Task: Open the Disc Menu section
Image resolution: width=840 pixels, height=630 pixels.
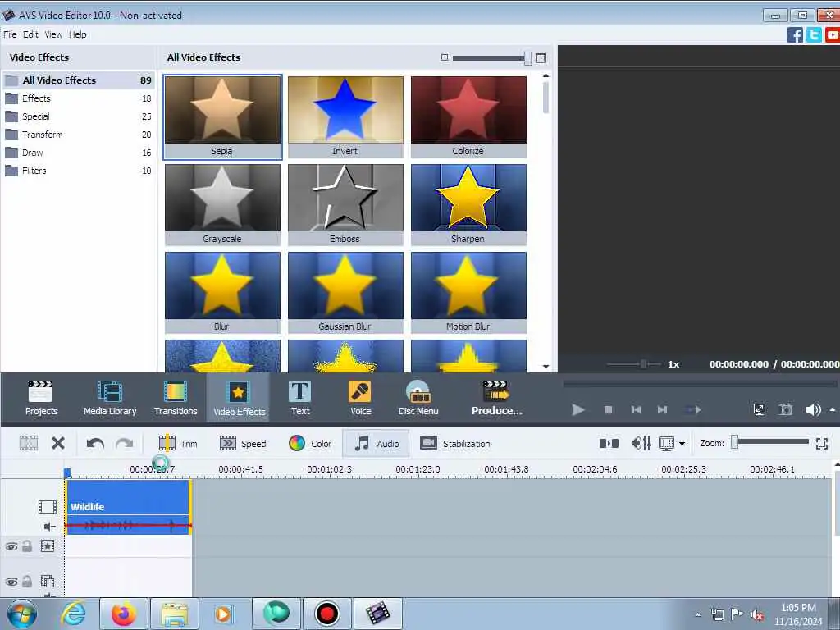Action: point(418,398)
